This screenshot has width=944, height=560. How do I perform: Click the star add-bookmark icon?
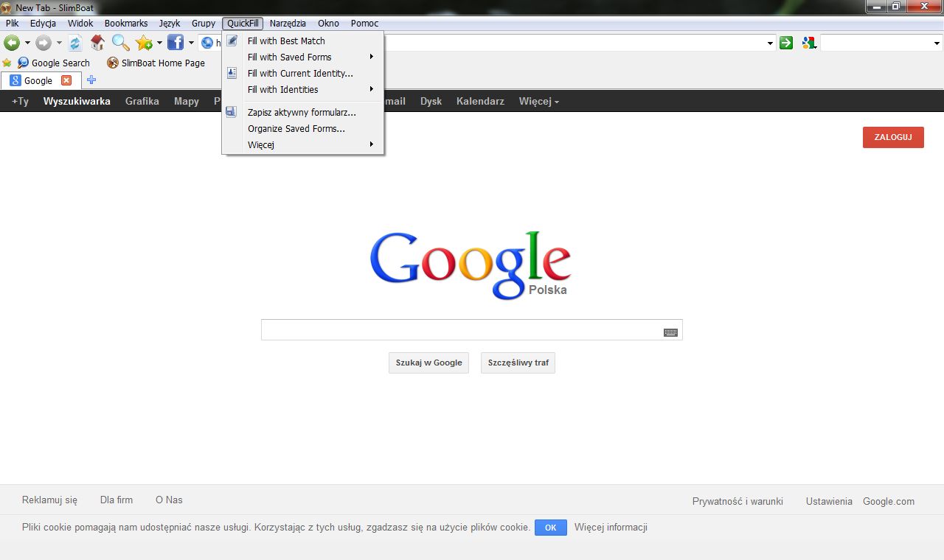144,43
